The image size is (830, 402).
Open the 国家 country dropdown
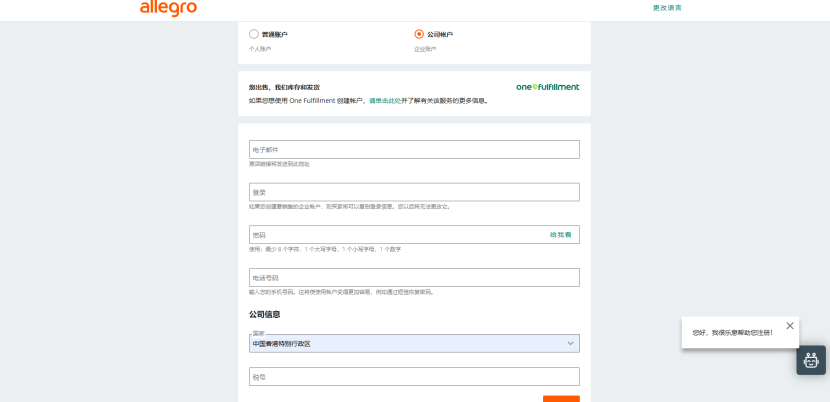coord(414,343)
